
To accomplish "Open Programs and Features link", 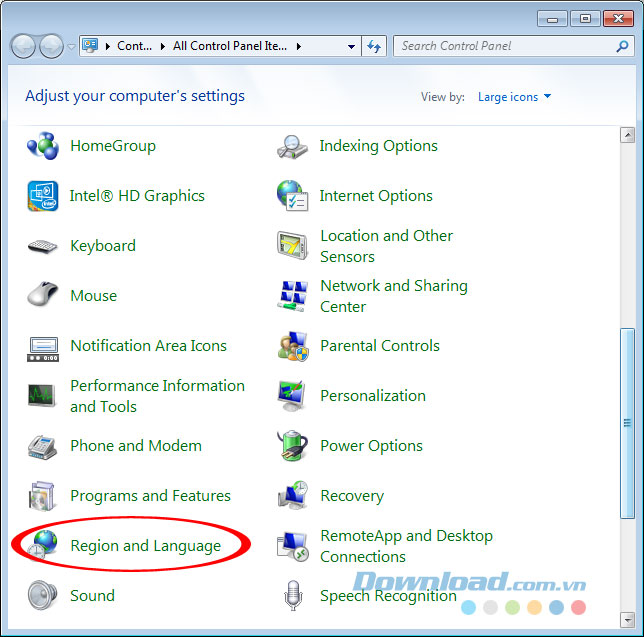I will (x=150, y=496).
